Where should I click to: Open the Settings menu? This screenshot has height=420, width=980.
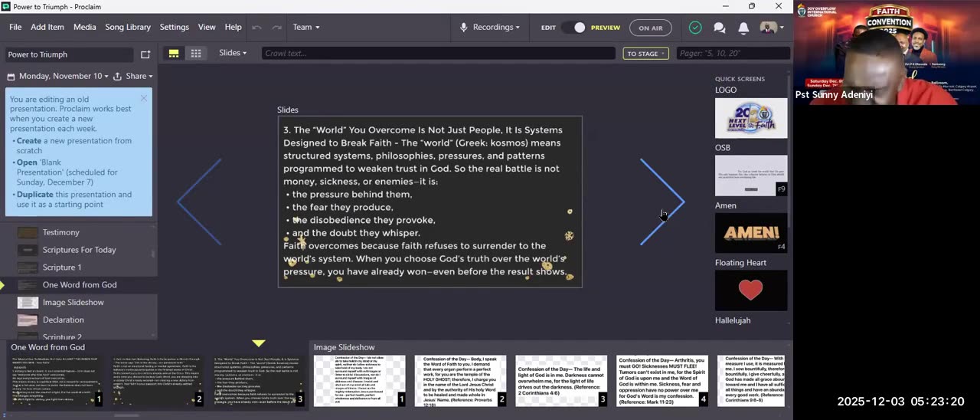[175, 27]
